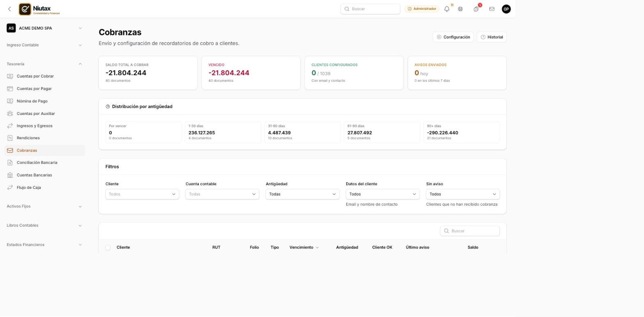
Task: Expand the Libros Contables section
Action: coord(44,225)
